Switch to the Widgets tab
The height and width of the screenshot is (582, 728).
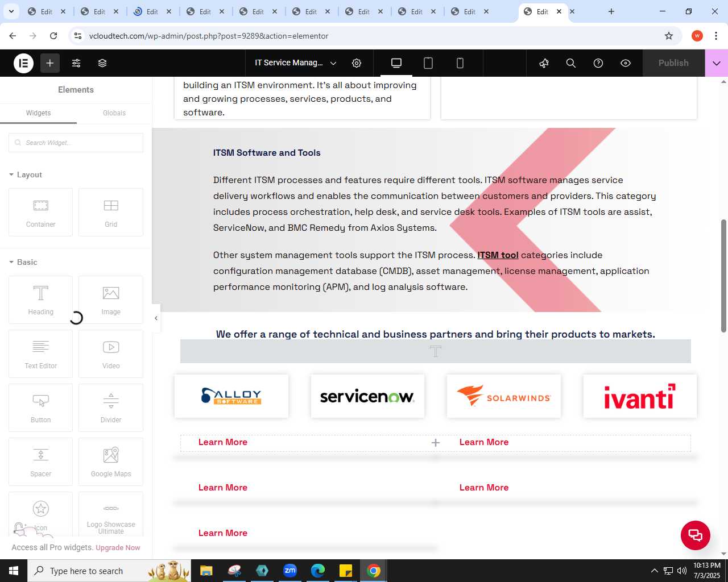[38, 113]
